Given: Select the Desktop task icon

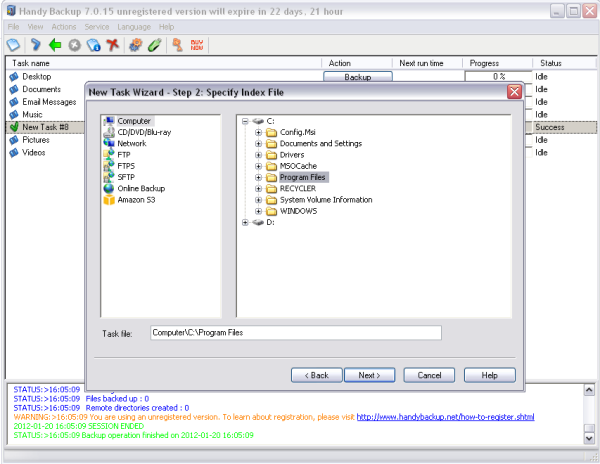Looking at the screenshot, I should 14,77.
